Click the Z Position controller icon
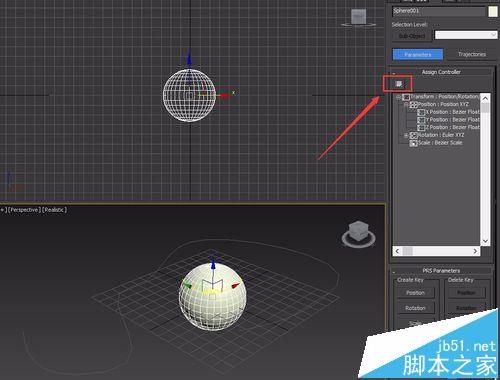 421,128
